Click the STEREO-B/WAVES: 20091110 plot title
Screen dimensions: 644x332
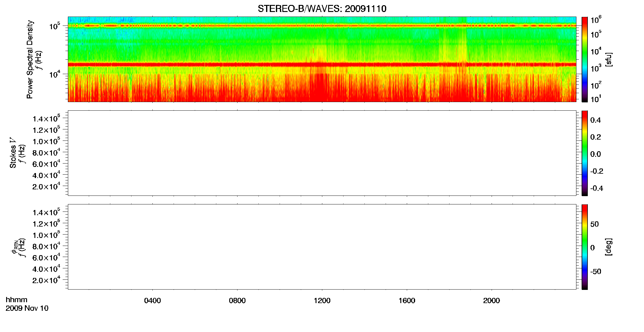[322, 9]
